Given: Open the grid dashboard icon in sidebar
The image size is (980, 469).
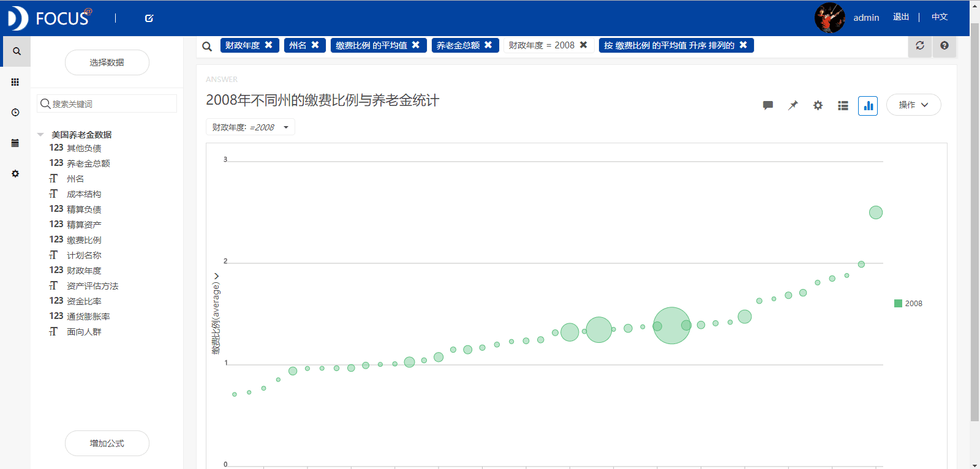Looking at the screenshot, I should coord(15,82).
